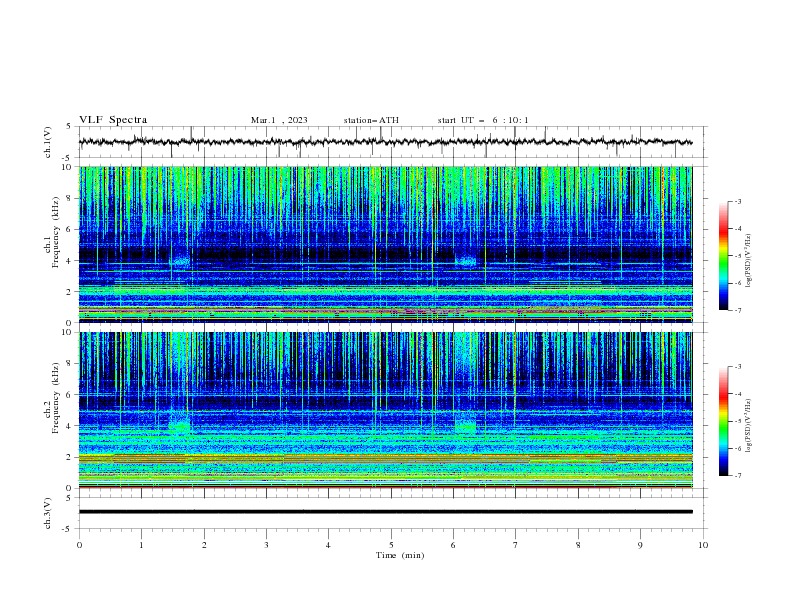Viewport: 792px width, 612px height.
Task: Click the "VLF Spectra" plot title
Action: tap(113, 120)
